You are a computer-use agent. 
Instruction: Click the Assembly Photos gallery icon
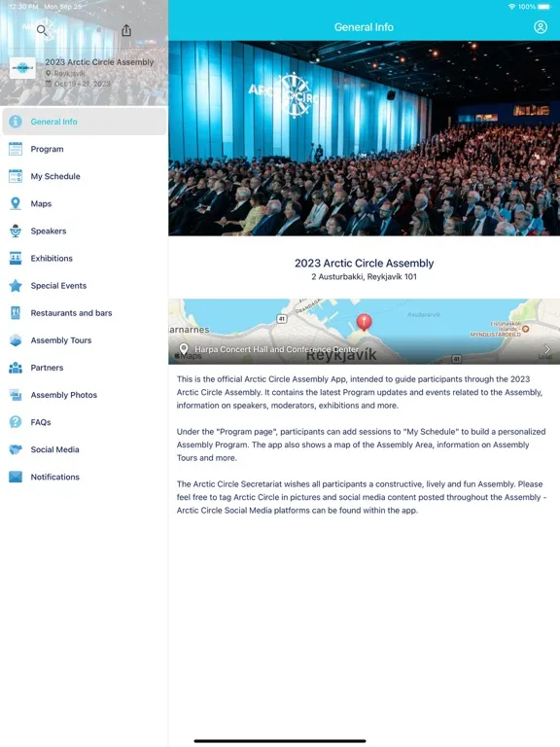[16, 395]
